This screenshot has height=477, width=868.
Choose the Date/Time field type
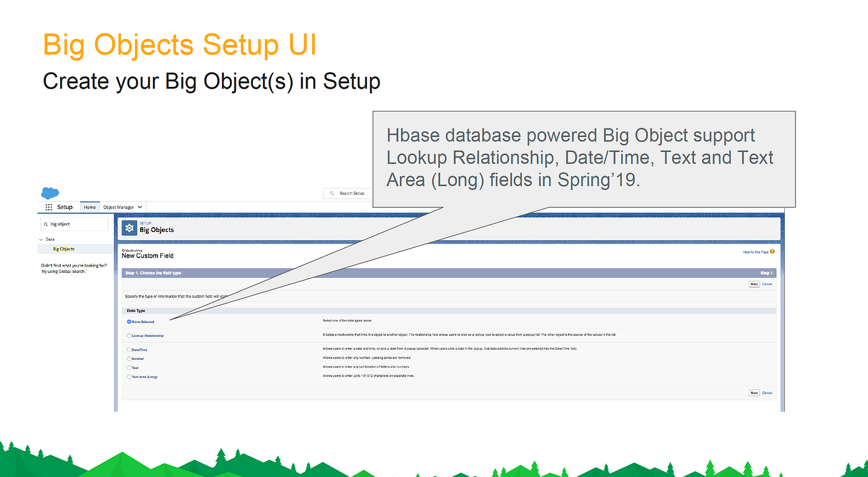tap(129, 349)
